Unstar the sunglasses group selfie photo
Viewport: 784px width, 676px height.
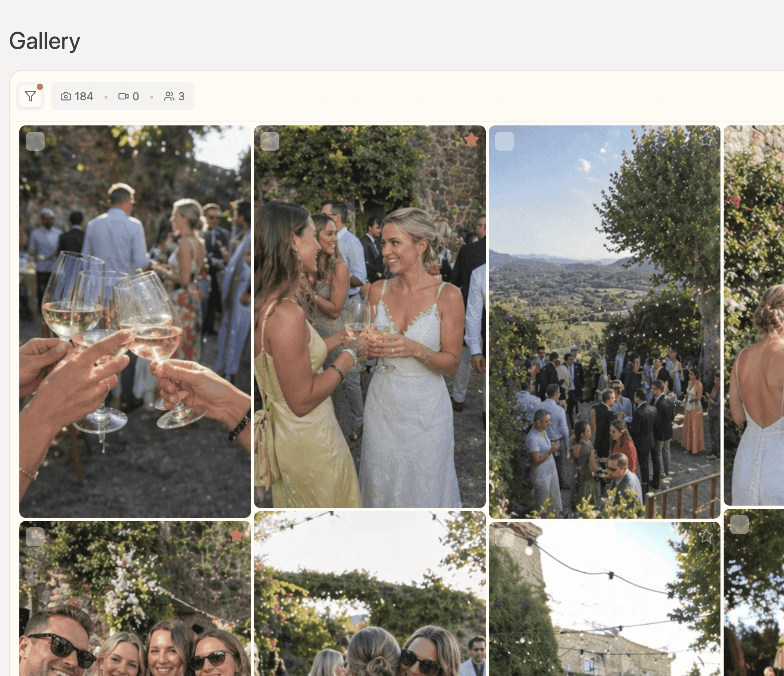coord(236,535)
